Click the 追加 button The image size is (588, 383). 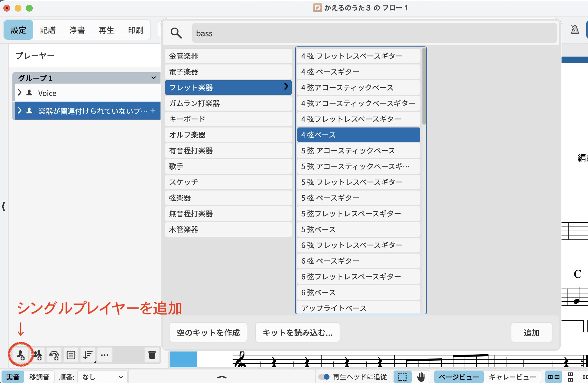(531, 333)
